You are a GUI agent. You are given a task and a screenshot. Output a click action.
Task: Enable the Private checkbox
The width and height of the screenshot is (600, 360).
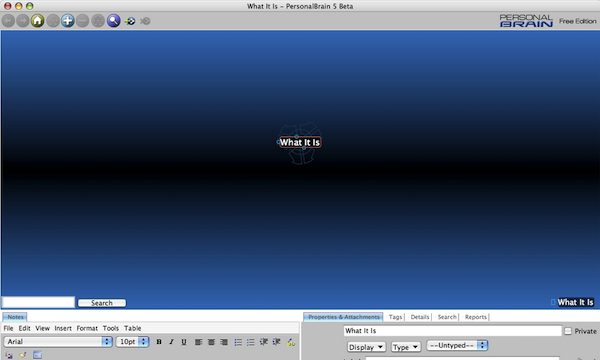pyautogui.click(x=568, y=331)
